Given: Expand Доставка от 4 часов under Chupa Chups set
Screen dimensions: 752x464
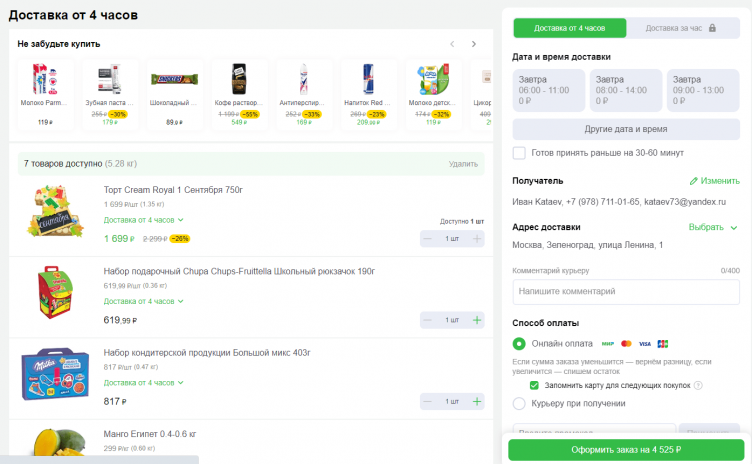Looking at the screenshot, I should coord(144,301).
